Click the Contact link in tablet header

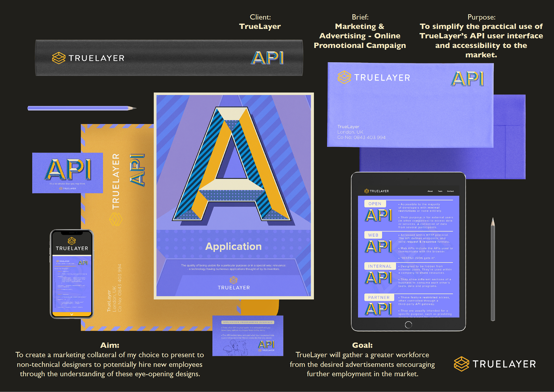[x=450, y=191]
